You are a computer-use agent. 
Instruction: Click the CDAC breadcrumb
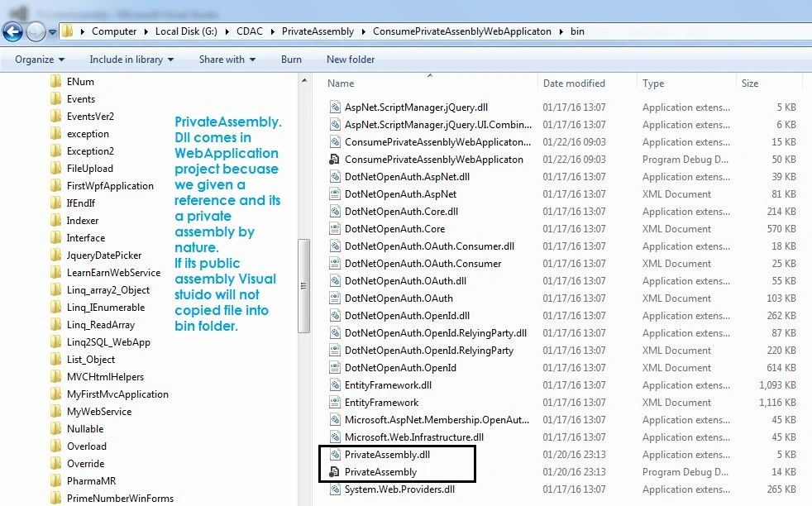point(250,31)
